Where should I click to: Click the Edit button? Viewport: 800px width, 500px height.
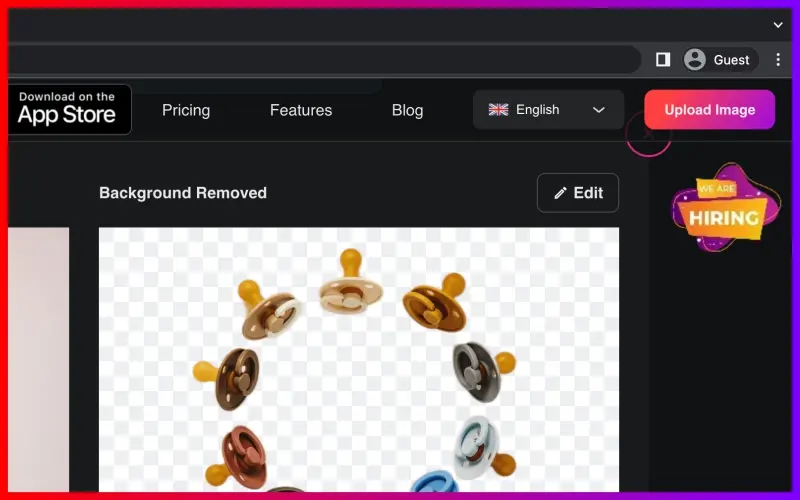point(578,193)
